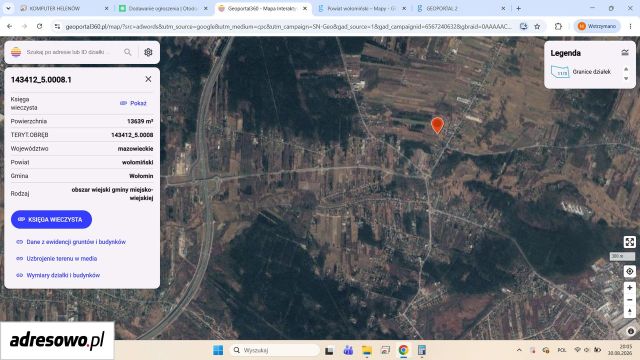Locate my position on the map

click(x=629, y=271)
